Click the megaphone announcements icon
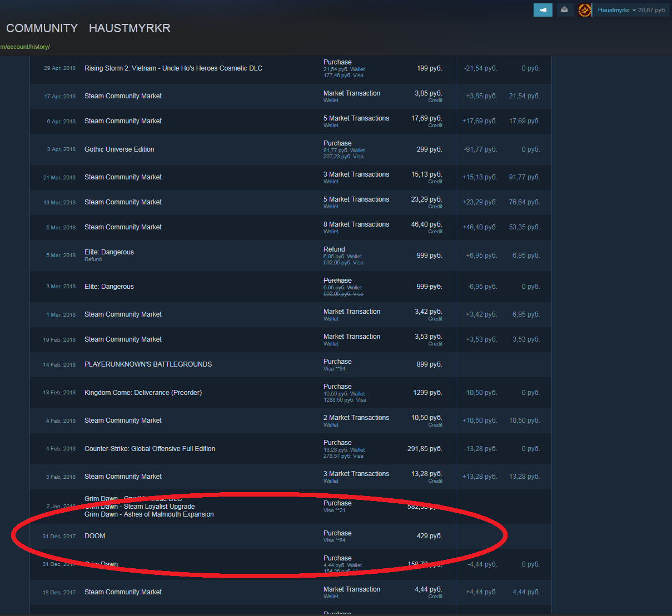Screen dimensions: 672x616 [542, 10]
